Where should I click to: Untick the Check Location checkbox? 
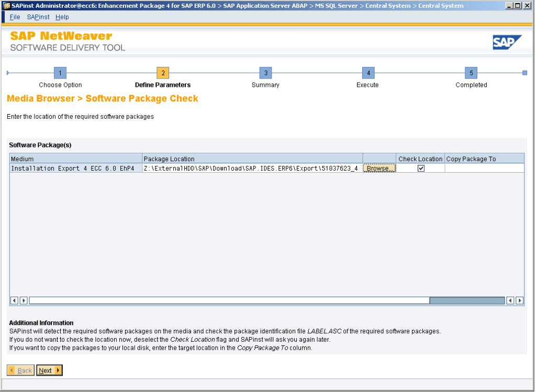421,168
